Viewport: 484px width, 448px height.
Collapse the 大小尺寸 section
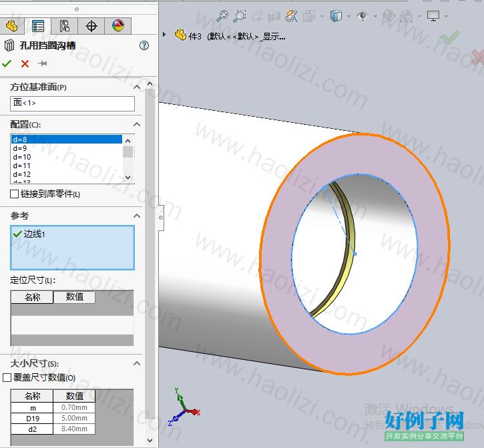(137, 363)
